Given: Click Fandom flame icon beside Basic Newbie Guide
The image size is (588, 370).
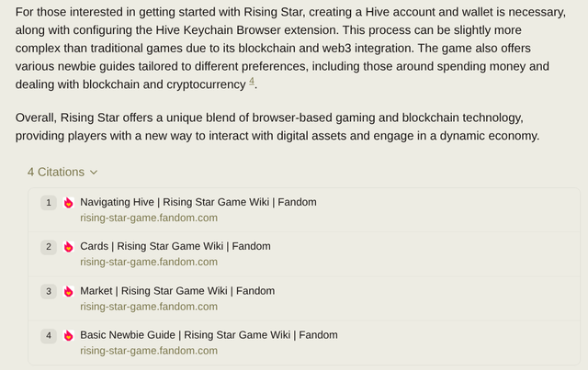Looking at the screenshot, I should (68, 335).
